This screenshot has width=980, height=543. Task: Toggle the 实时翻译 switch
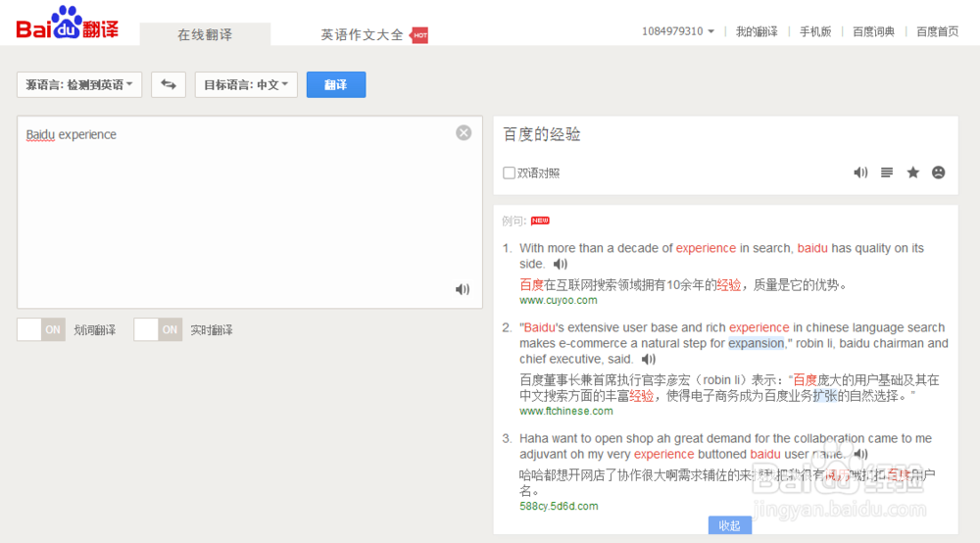(158, 330)
